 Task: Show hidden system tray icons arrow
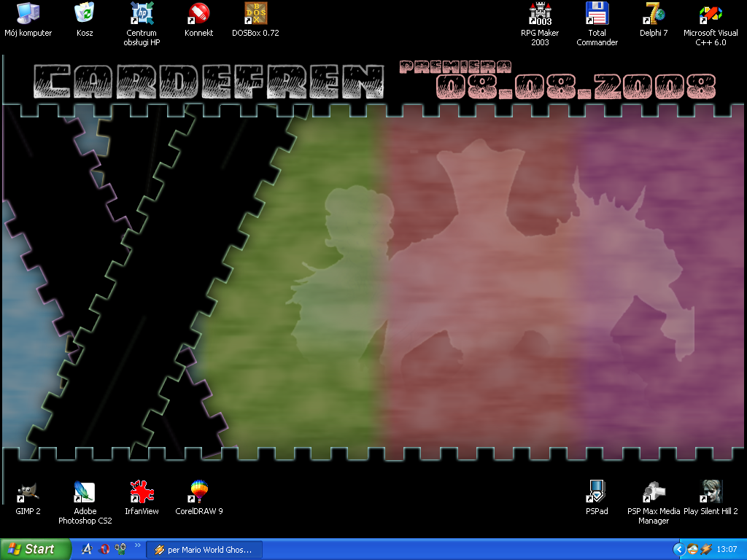pos(678,549)
